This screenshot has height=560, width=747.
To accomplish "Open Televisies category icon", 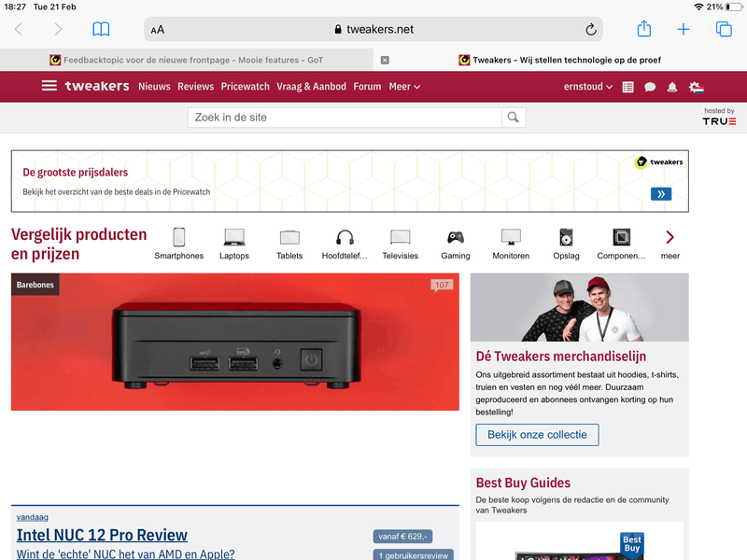I will point(400,244).
